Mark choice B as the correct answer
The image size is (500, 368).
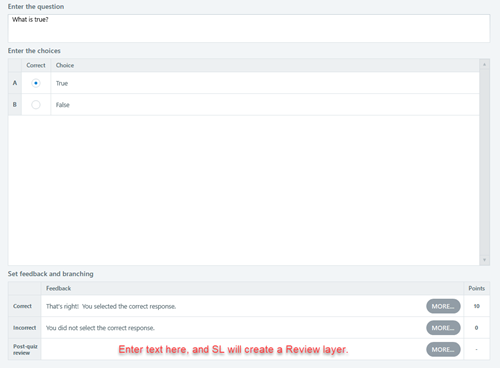(36, 105)
